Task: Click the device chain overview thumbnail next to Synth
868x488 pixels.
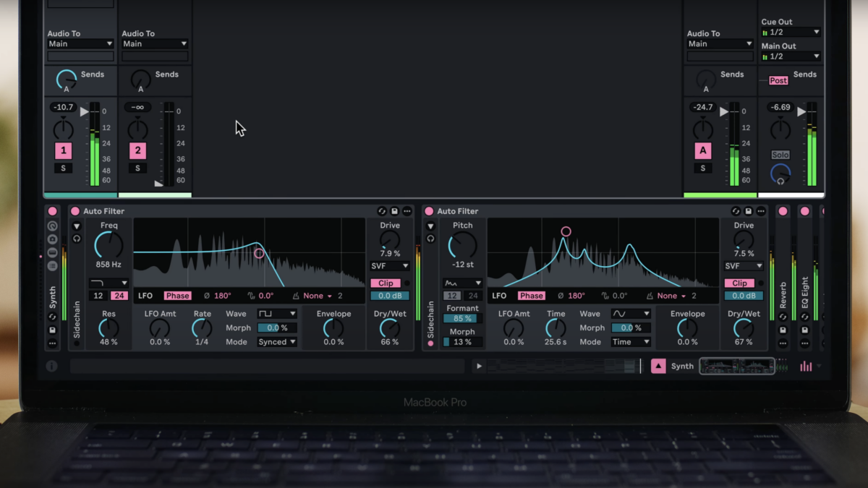Action: (736, 366)
